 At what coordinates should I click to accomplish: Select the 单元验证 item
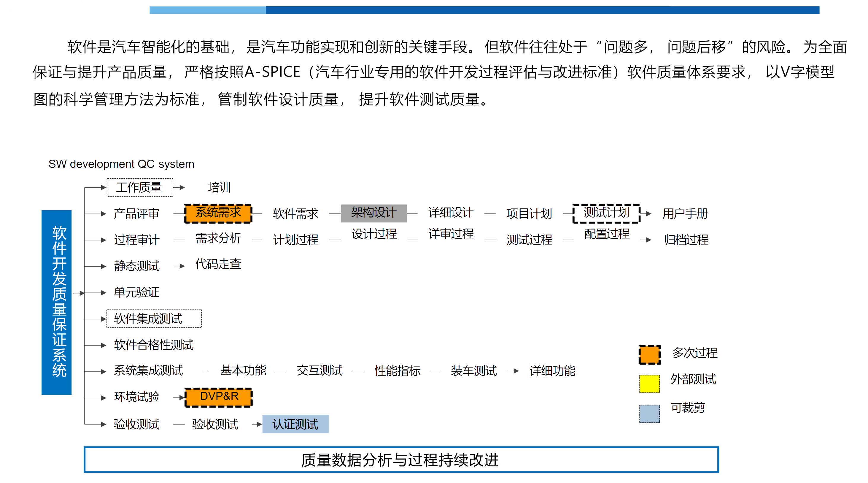[x=136, y=292]
